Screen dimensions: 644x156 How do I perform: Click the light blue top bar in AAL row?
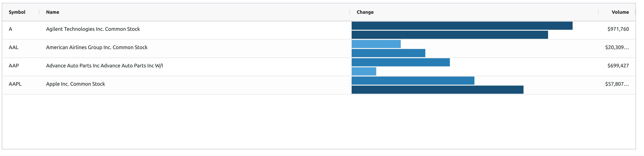pyautogui.click(x=376, y=44)
